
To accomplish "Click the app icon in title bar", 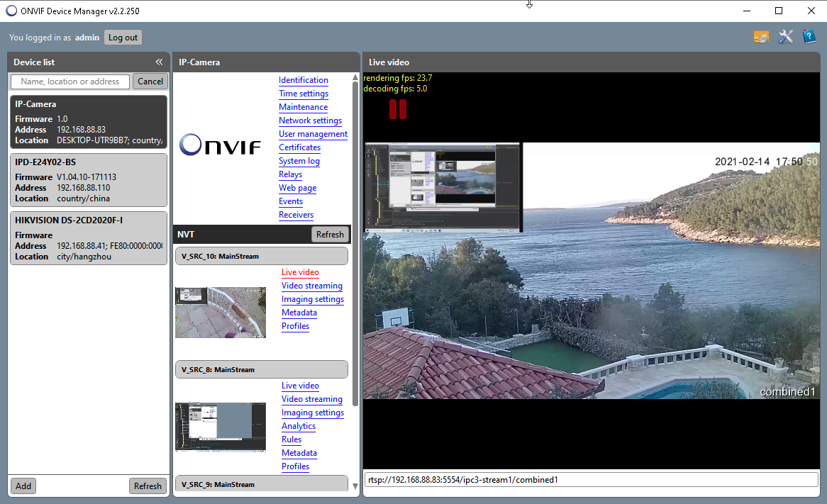I will pos(11,11).
